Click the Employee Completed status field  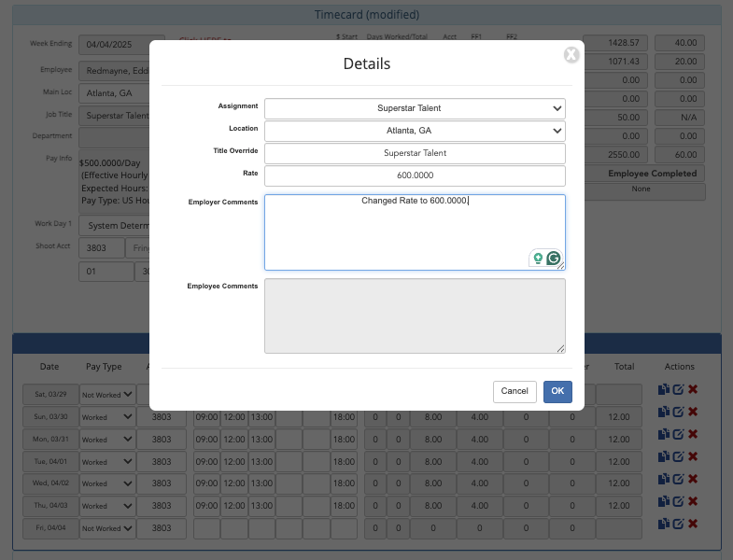[643, 174]
